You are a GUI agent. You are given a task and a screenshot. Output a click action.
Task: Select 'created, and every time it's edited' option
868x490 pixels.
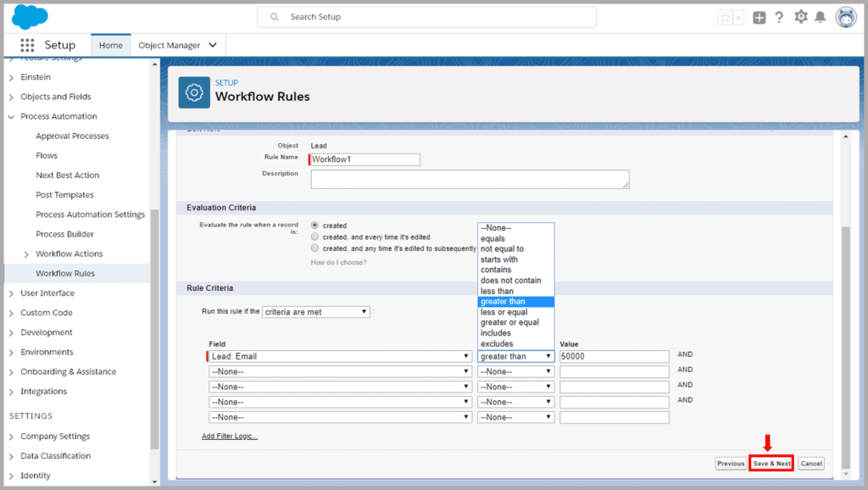click(315, 237)
